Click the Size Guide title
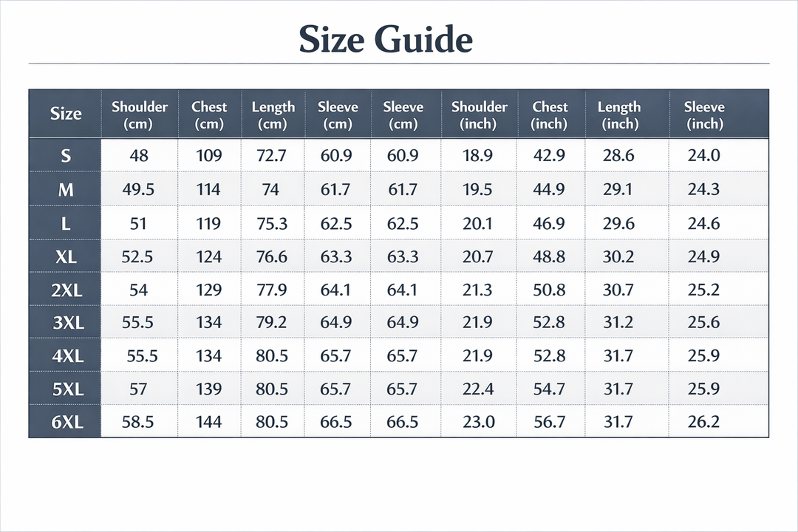 click(x=385, y=39)
